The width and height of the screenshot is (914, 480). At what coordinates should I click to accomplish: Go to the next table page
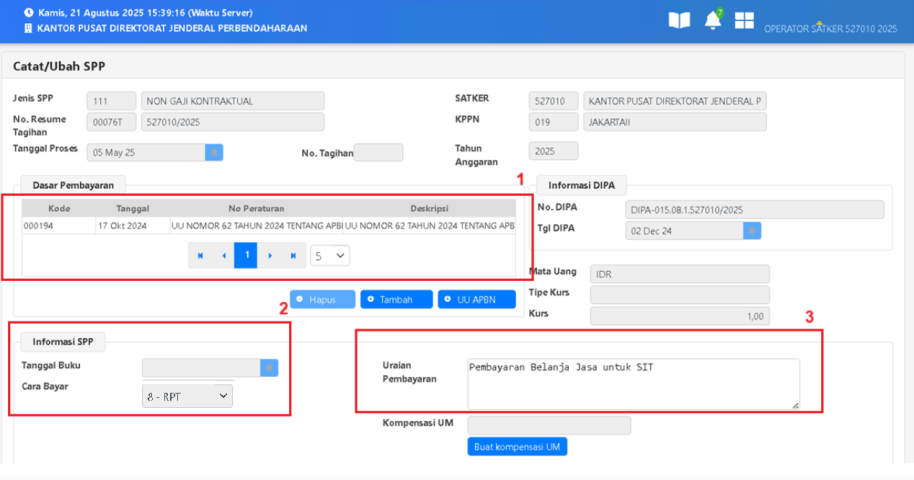(270, 256)
